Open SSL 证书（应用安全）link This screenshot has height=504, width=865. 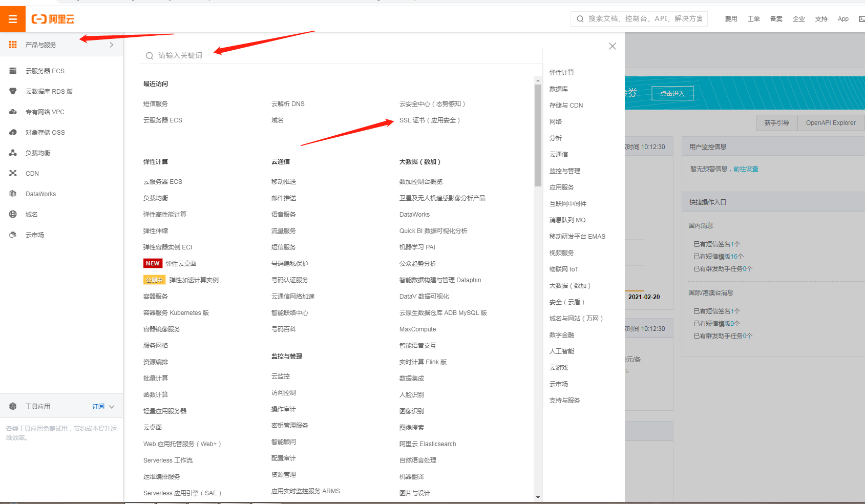[429, 120]
